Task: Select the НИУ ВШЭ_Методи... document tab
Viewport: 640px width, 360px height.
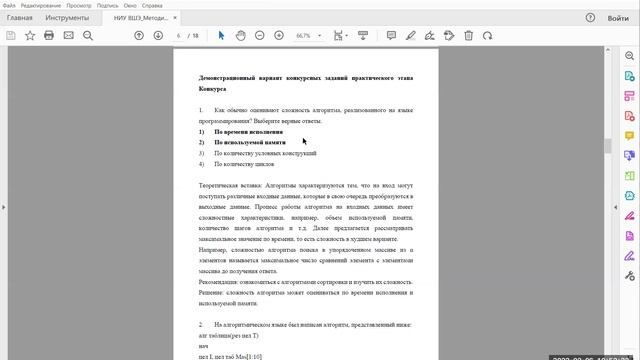Action: pos(140,18)
